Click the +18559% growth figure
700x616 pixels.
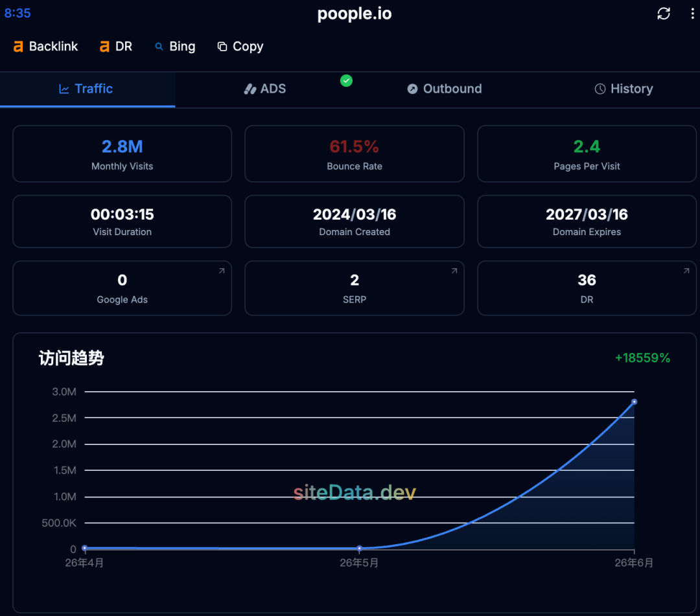(x=642, y=358)
